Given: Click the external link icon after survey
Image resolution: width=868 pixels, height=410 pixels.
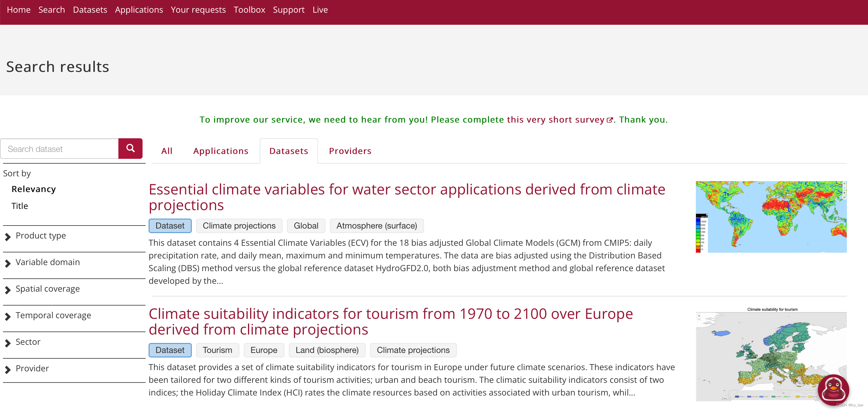Looking at the screenshot, I should (609, 120).
